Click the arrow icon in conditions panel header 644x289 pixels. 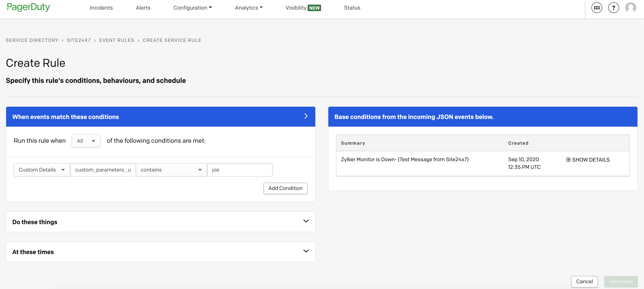pyautogui.click(x=306, y=116)
